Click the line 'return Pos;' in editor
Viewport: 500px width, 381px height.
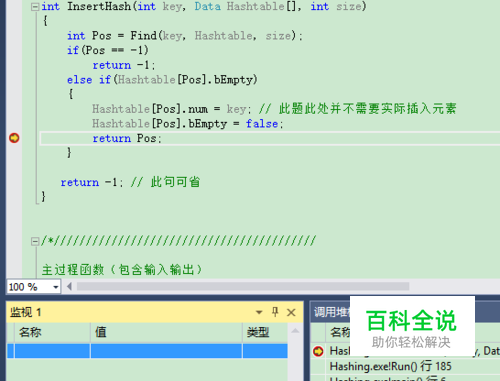(127, 138)
